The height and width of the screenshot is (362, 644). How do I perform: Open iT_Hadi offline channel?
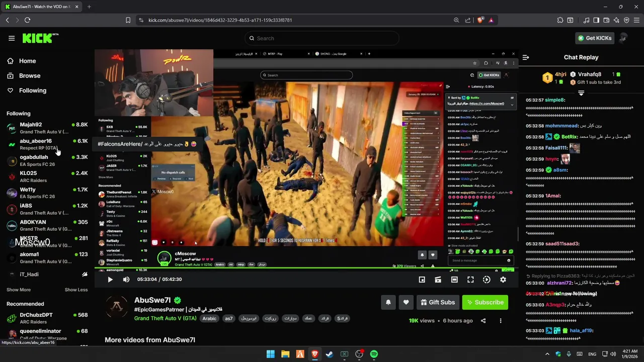tap(47, 275)
